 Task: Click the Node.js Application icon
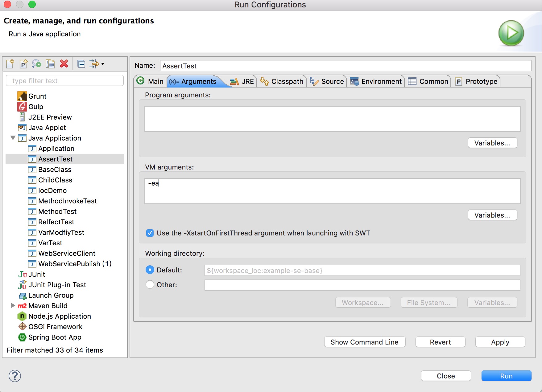pos(22,316)
